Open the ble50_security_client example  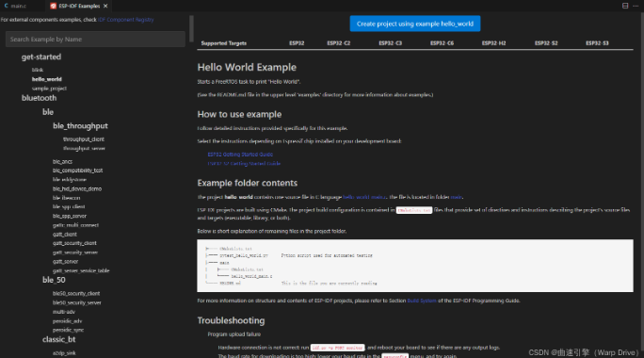tap(76, 294)
